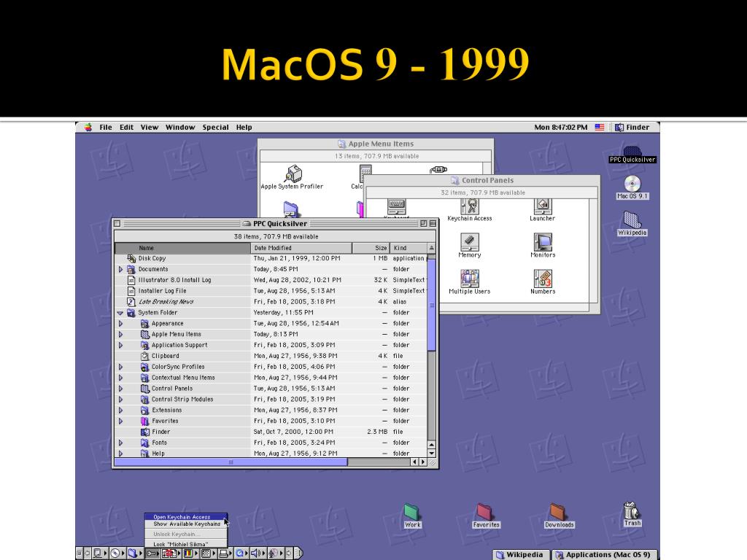Open the Apple menu icon

[88, 127]
